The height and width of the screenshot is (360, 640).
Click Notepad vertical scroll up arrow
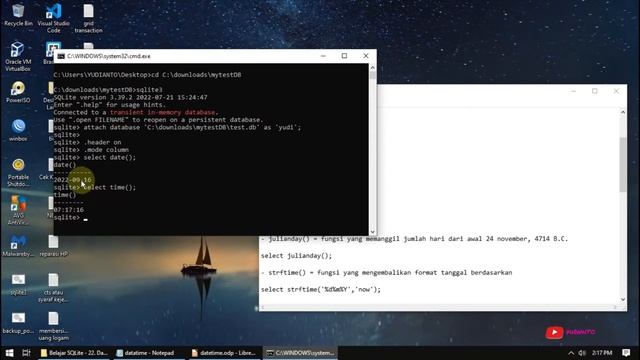(x=622, y=112)
